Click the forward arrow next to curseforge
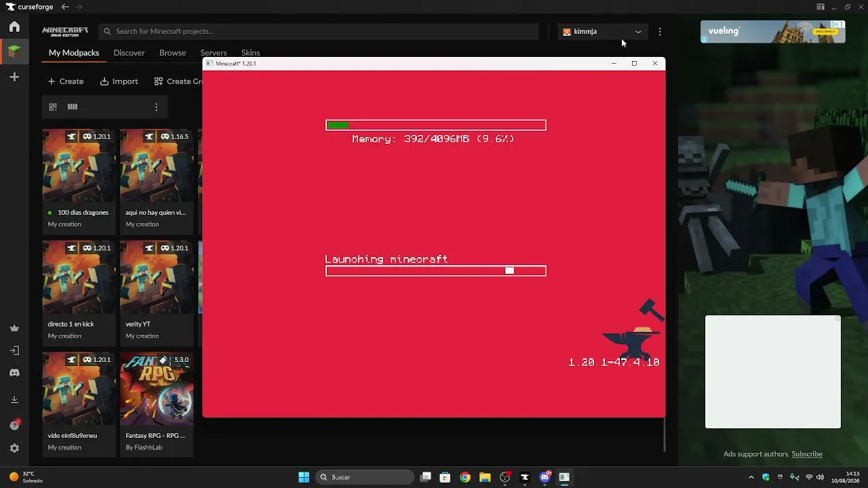868x488 pixels. tap(79, 7)
